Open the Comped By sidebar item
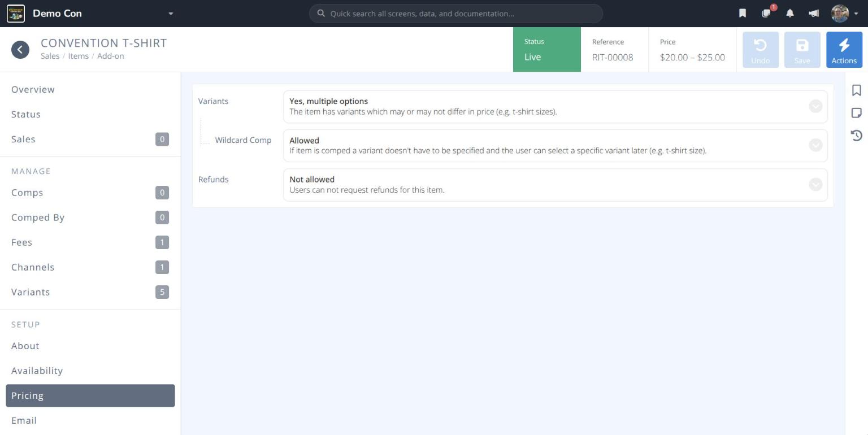868x435 pixels. (x=90, y=217)
